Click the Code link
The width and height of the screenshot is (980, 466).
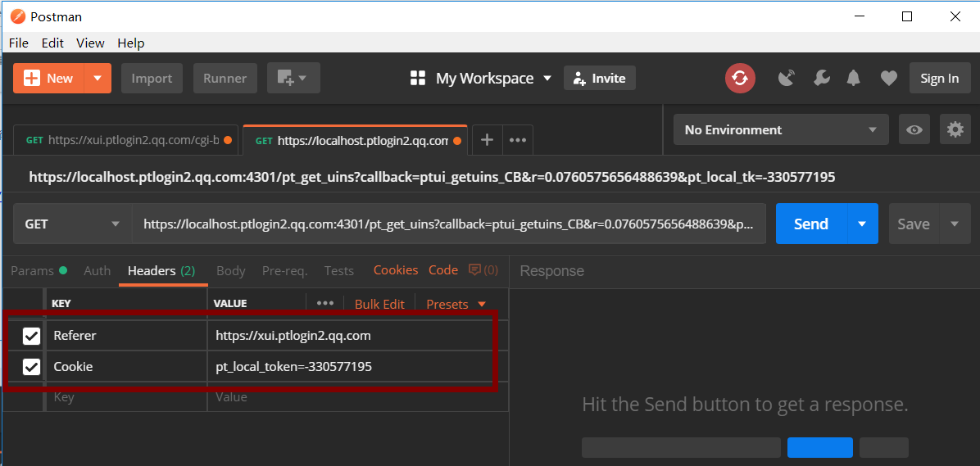click(443, 270)
